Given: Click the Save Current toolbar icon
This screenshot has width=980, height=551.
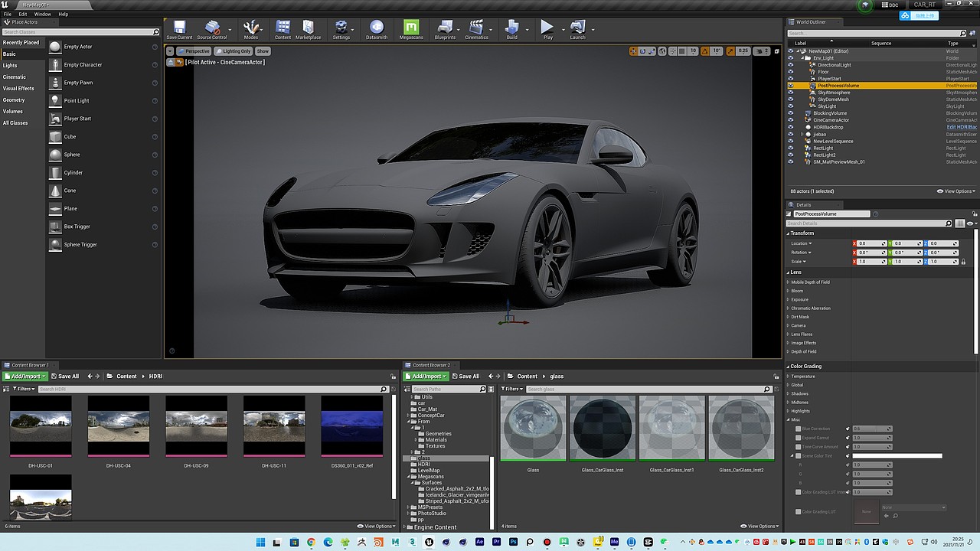Looking at the screenshot, I should point(179,28).
